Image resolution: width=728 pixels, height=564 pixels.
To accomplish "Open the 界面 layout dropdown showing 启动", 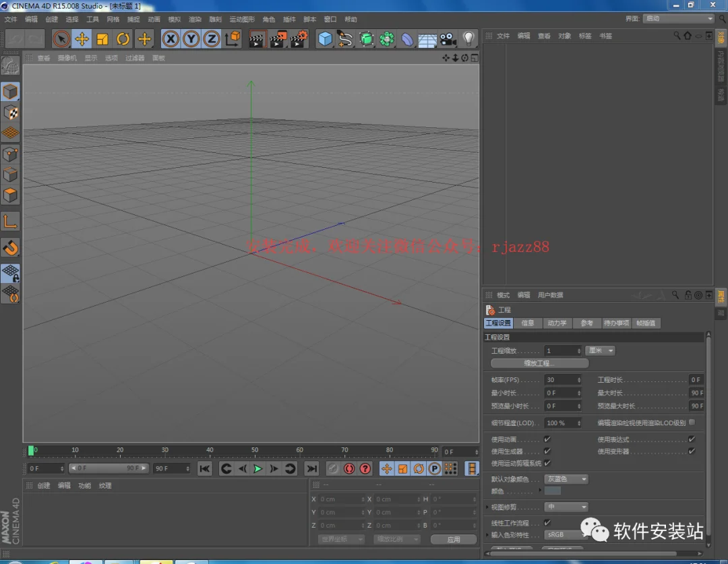I will (x=678, y=19).
